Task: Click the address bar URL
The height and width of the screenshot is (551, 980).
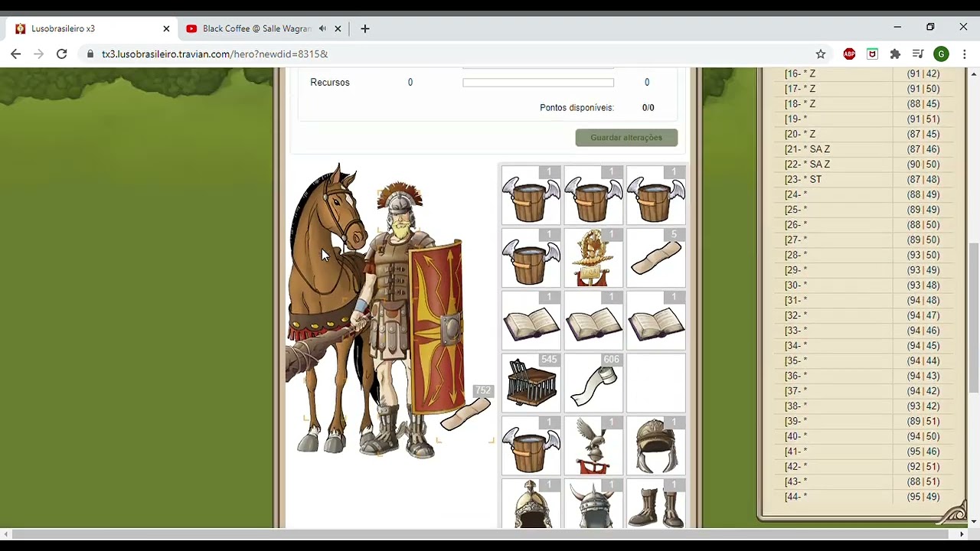Action: pyautogui.click(x=214, y=54)
